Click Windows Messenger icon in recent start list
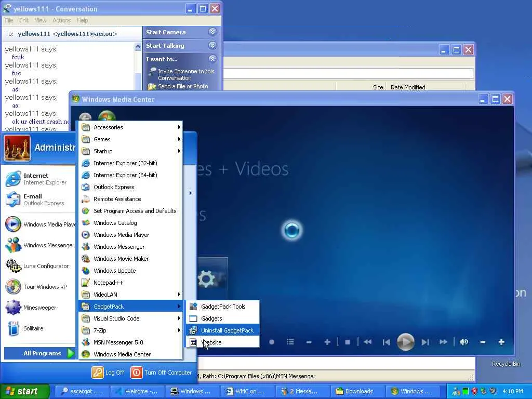Screen dimensions: 532x399 (x=13, y=245)
